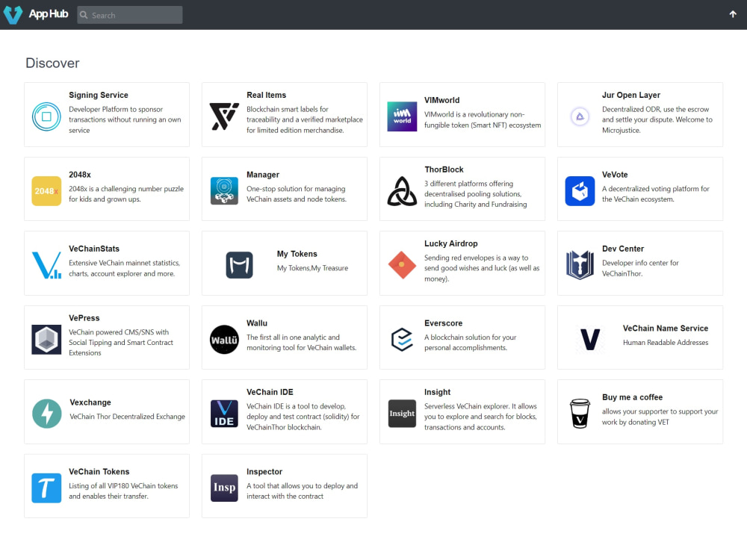Click the Lucky Airdrop title
The width and height of the screenshot is (747, 560).
click(450, 243)
